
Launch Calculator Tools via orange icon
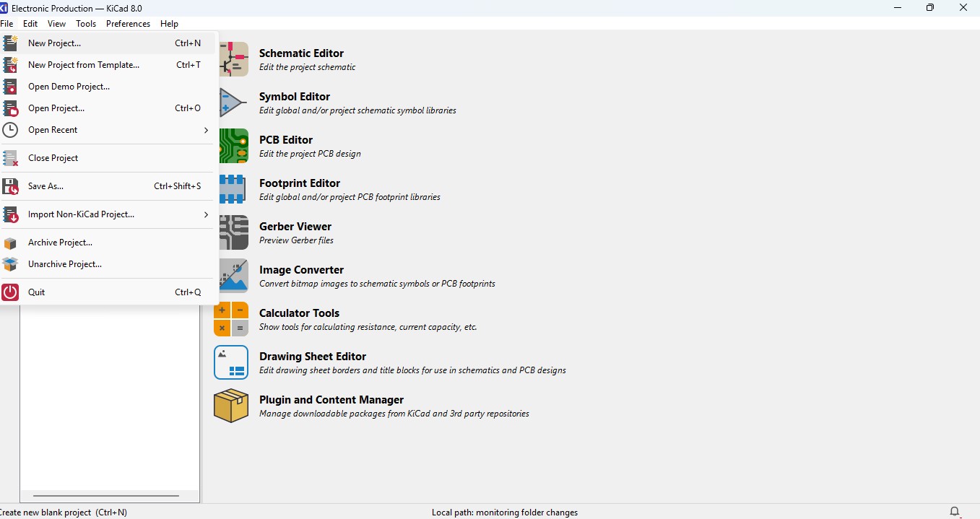point(231,319)
